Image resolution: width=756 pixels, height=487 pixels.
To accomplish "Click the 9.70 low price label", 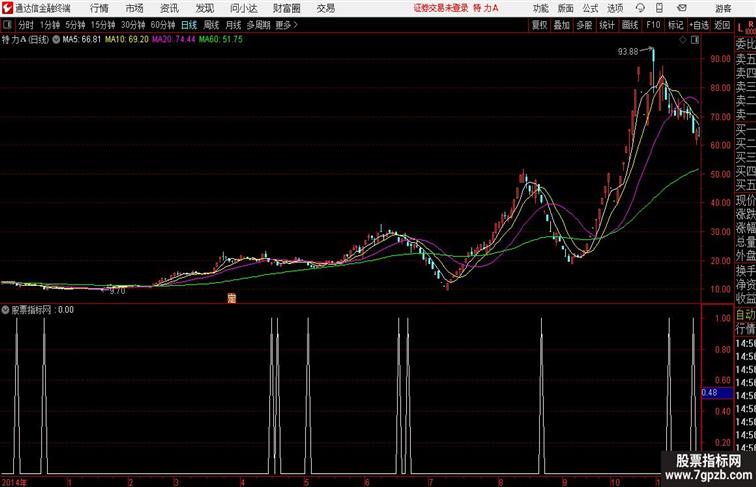I will [117, 291].
